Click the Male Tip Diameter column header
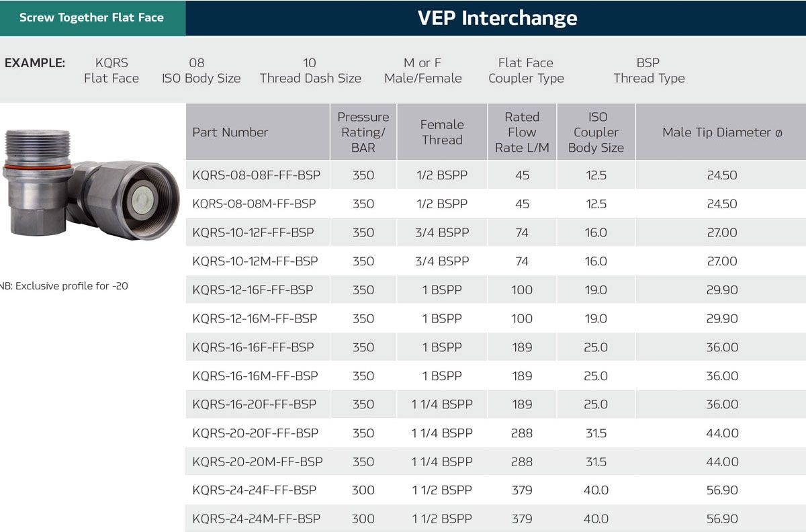 click(722, 132)
